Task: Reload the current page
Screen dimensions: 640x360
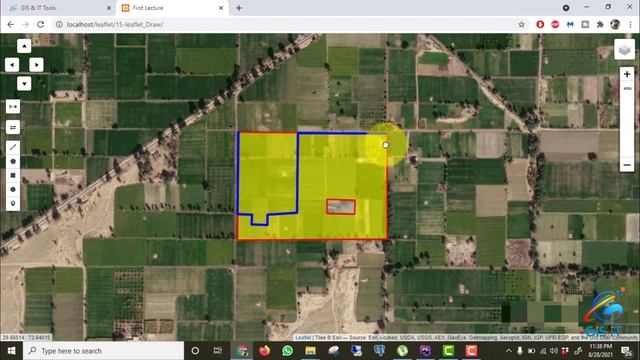Action: 40,24
